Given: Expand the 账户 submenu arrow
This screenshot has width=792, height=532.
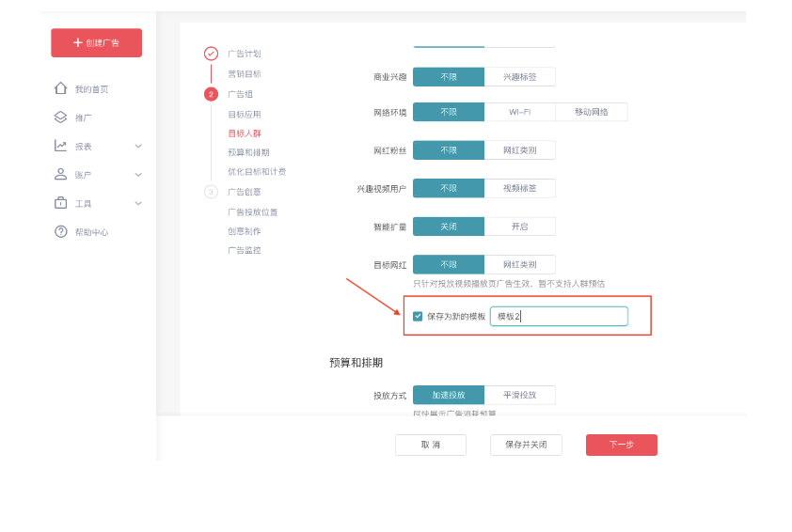Looking at the screenshot, I should 138,175.
